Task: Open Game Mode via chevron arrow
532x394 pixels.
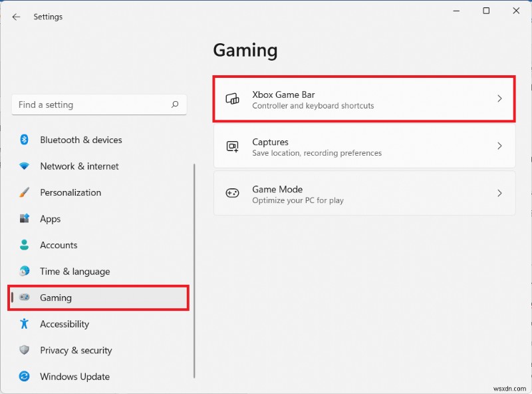Action: tap(500, 194)
